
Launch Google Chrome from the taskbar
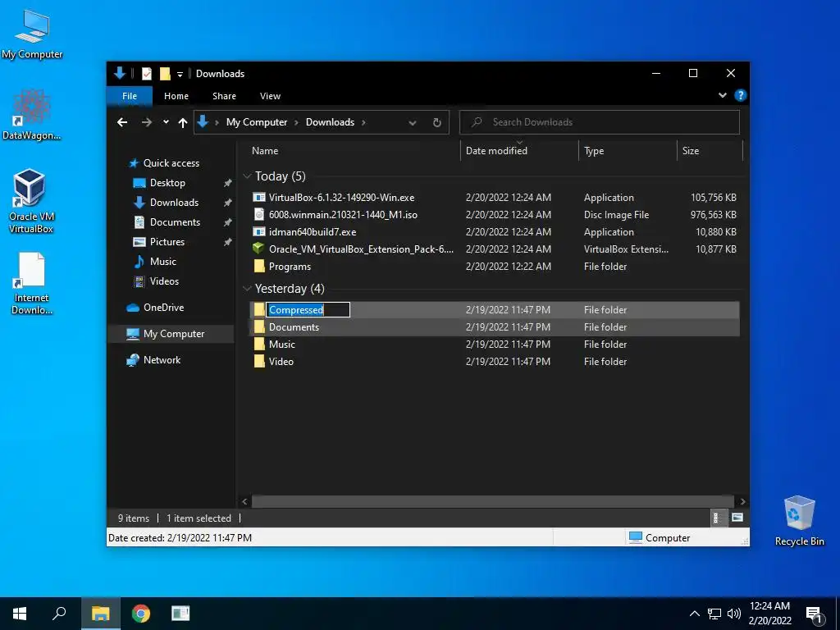pyautogui.click(x=141, y=614)
